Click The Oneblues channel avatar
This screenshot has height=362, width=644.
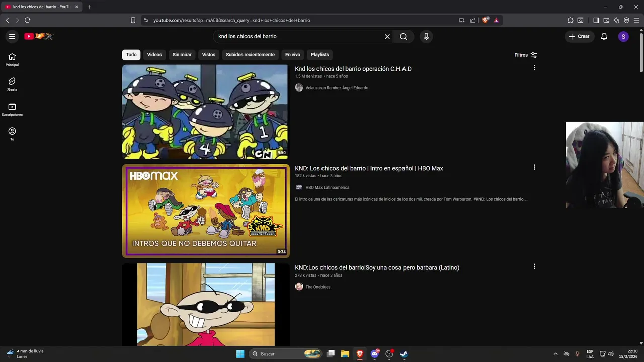click(299, 287)
